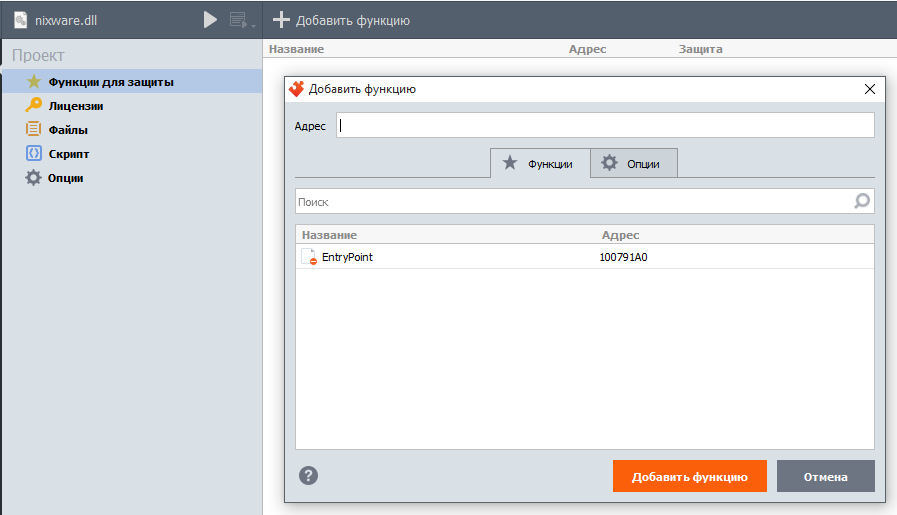The height and width of the screenshot is (515, 897).
Task: Switch to the Опции tab in dialog
Action: [x=633, y=163]
